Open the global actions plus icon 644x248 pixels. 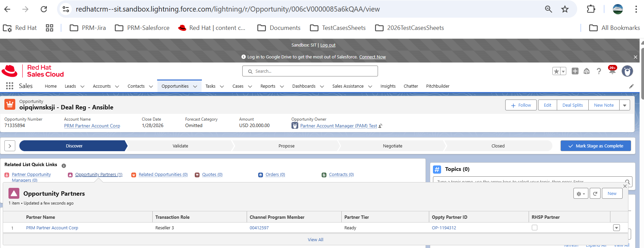pos(575,71)
